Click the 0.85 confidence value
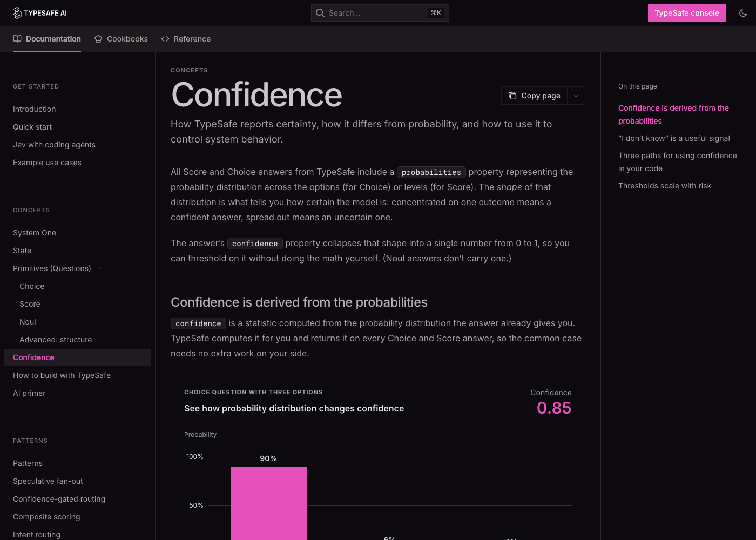This screenshot has width=756, height=540. (554, 408)
